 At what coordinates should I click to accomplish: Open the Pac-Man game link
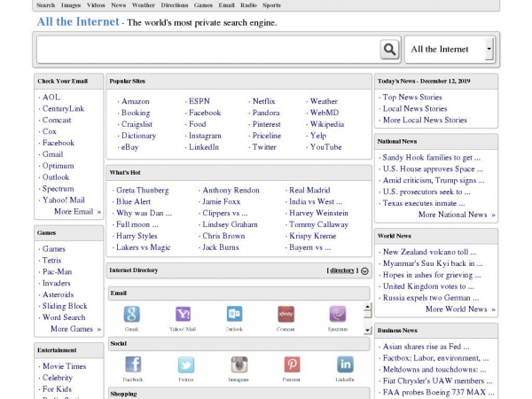click(57, 272)
